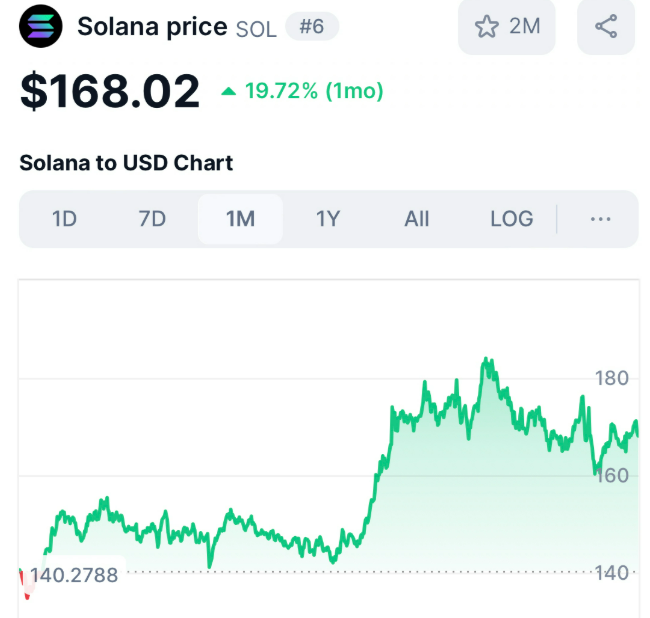Open the share icon button

(x=606, y=27)
